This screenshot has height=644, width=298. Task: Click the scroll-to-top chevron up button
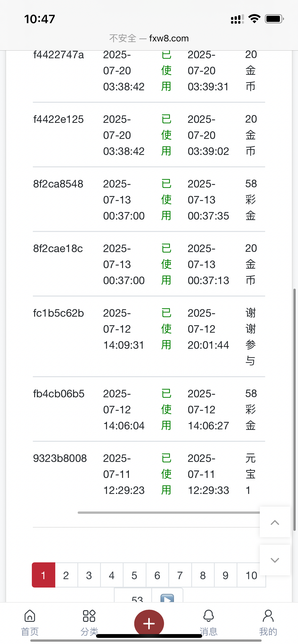coord(275,522)
